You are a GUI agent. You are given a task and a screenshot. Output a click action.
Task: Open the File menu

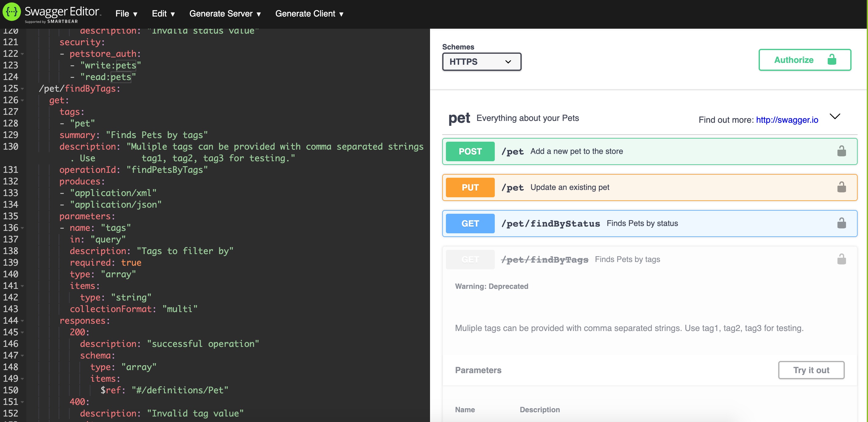(126, 14)
